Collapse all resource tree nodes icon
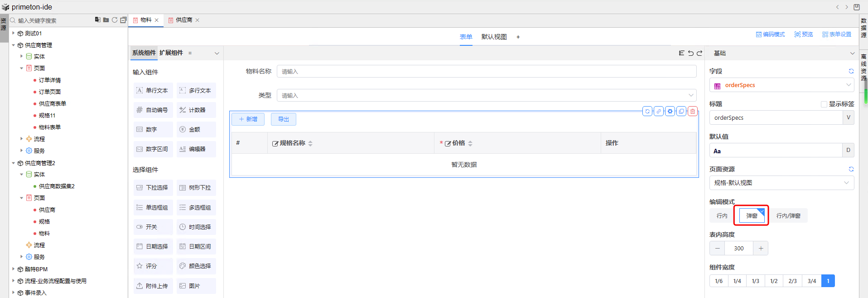This screenshot has height=298, width=868. tap(123, 20)
